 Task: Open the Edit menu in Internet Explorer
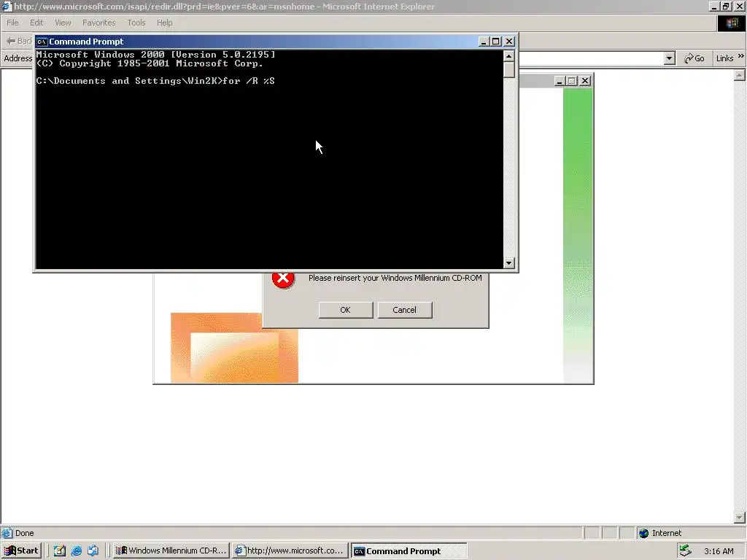(x=36, y=23)
